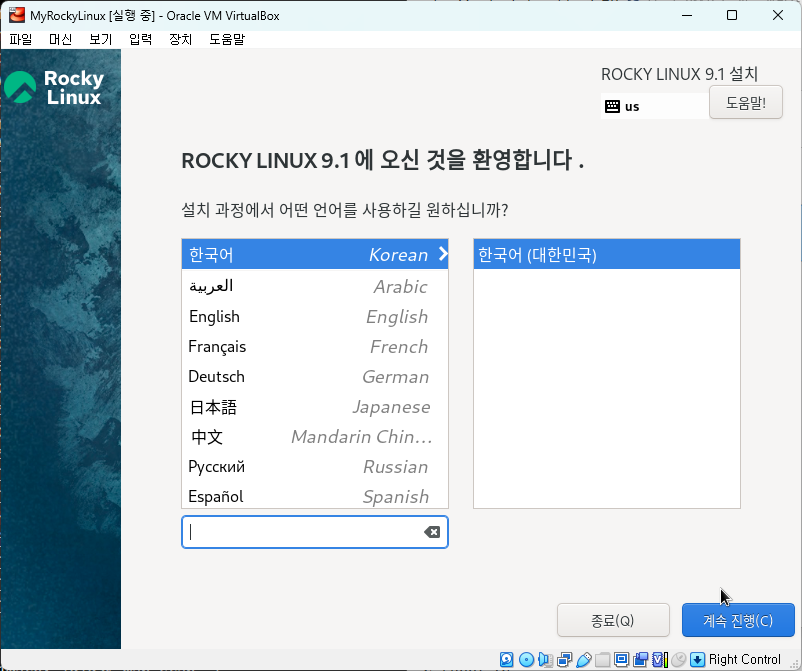The width and height of the screenshot is (802, 671).
Task: Open the 보기 menu
Action: 100,39
